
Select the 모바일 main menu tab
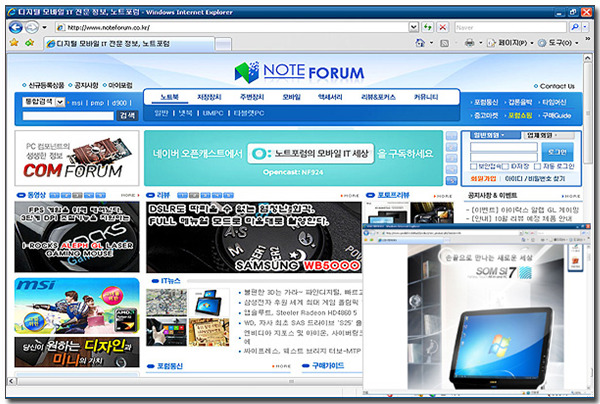pyautogui.click(x=292, y=97)
